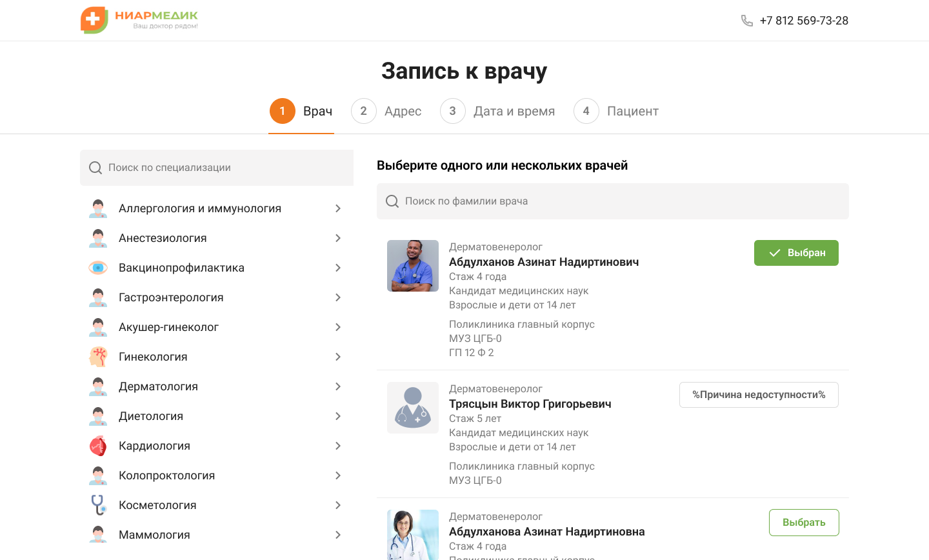Click the doctor icon beside Дерматология
Image resolution: width=929 pixels, height=560 pixels.
[98, 386]
